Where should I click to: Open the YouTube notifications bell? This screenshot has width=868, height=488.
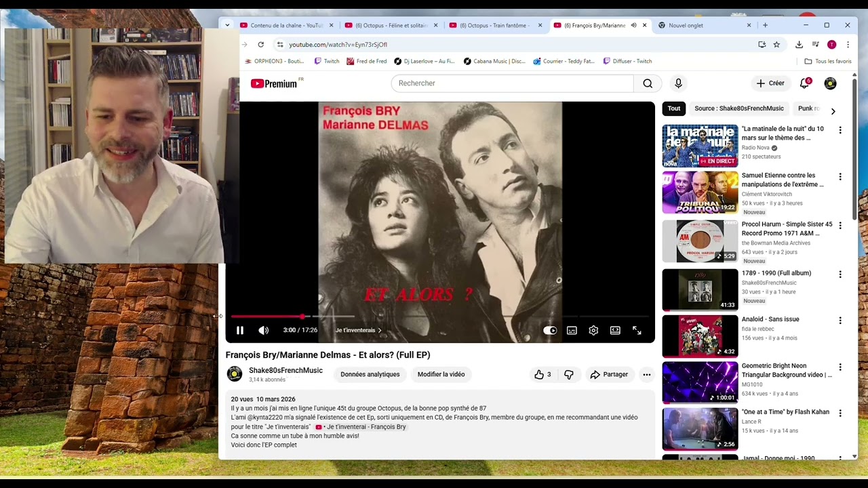pos(805,83)
